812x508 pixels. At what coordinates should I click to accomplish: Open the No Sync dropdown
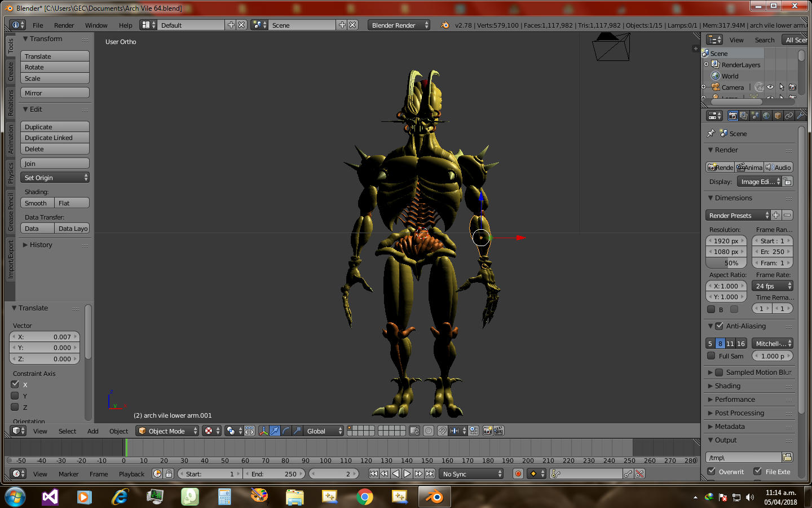tap(471, 474)
